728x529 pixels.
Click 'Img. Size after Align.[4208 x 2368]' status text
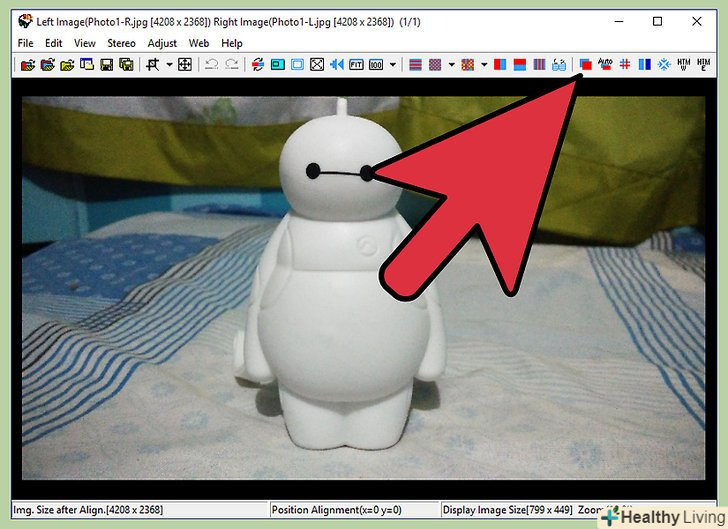click(88, 510)
